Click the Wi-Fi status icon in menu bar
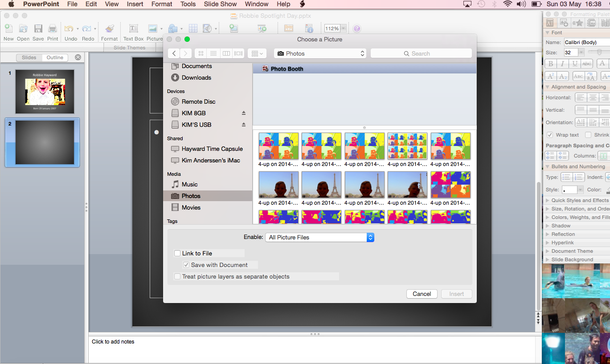Viewport: 610px width, 364px height. click(508, 4)
